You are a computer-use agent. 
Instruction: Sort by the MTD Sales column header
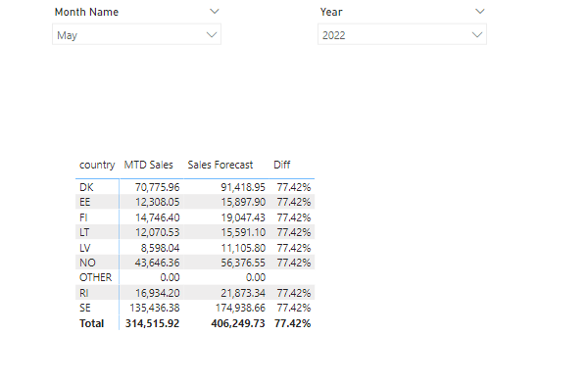pos(149,165)
